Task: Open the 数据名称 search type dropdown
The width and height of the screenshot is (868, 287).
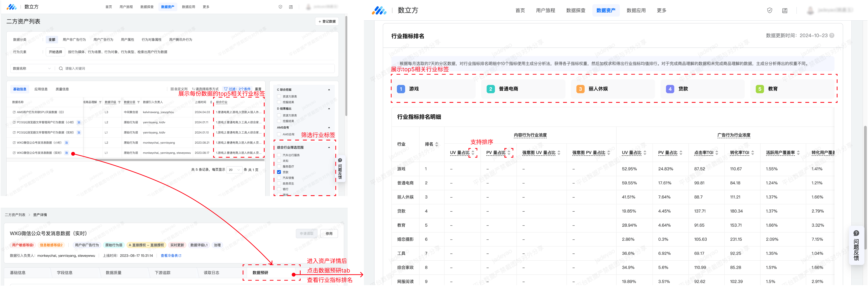Action: (x=32, y=69)
